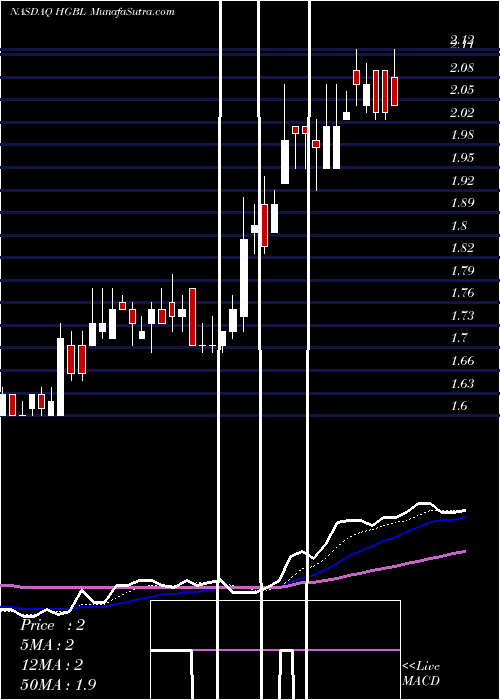
Task: Click the 1.76 price axis label
Action: coord(462,293)
